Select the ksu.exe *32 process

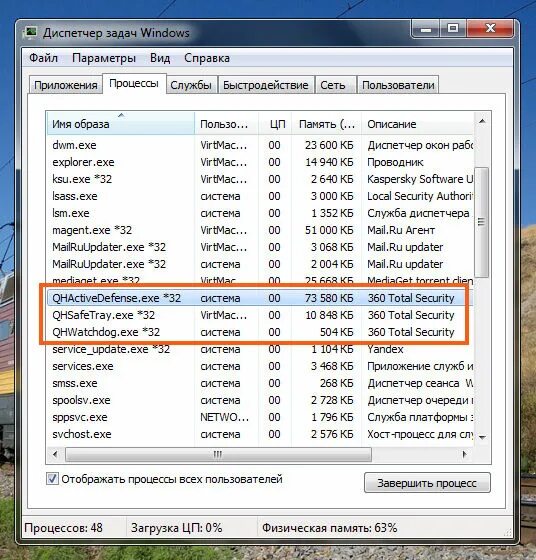tap(260, 179)
